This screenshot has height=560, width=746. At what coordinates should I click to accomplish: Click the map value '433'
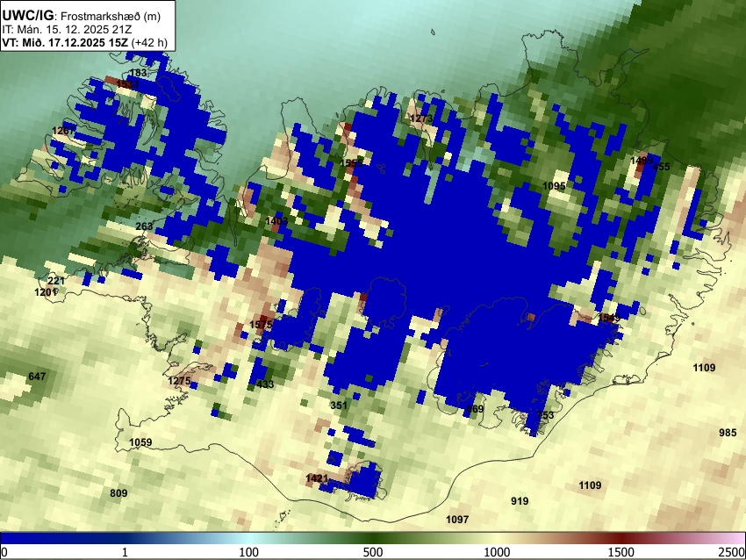point(265,384)
